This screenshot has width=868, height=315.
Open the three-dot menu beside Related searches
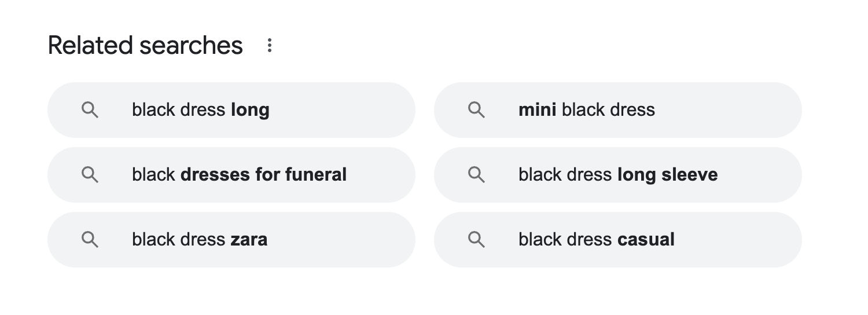tap(269, 46)
